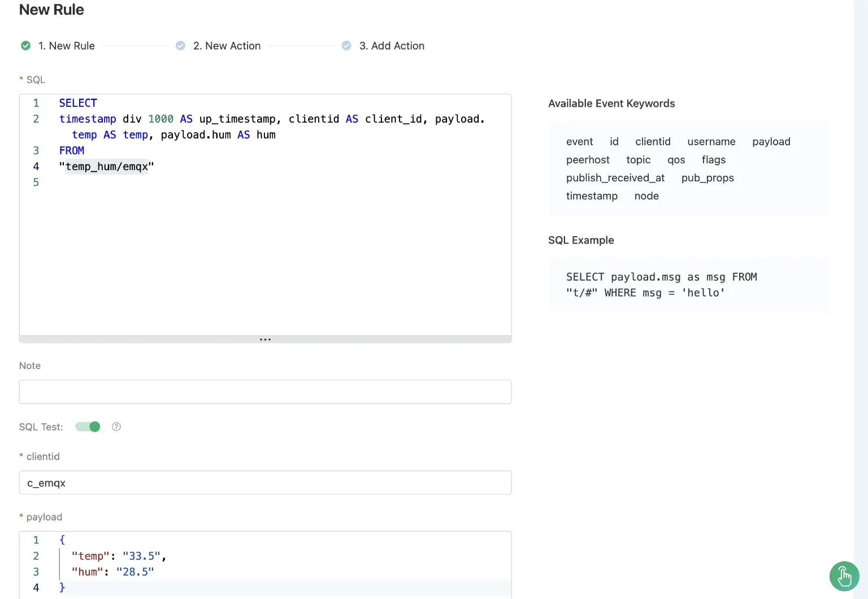Click the 'publish_received_at' keyword
Viewport: 868px width, 599px height.
pos(615,178)
